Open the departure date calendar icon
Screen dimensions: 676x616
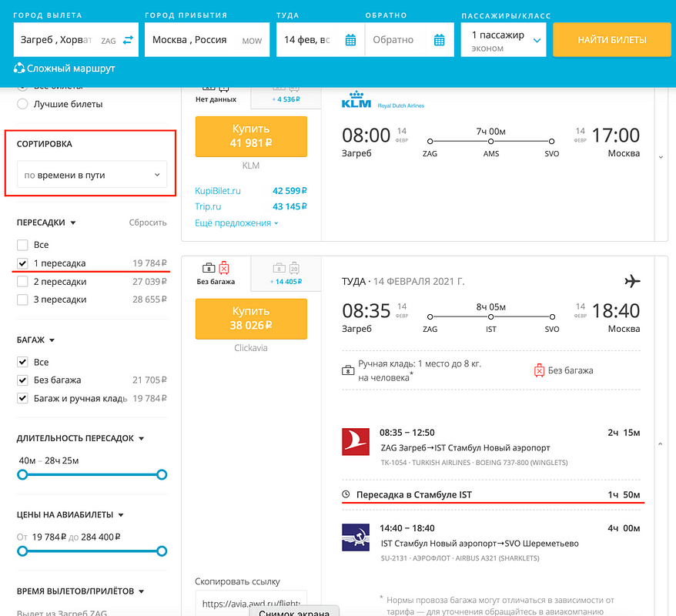(350, 40)
